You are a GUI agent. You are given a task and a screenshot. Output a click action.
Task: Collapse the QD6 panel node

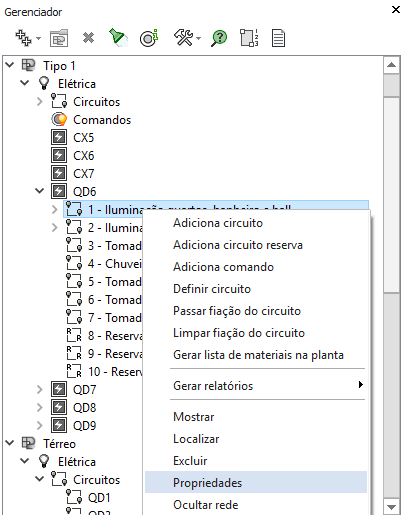[x=40, y=191]
